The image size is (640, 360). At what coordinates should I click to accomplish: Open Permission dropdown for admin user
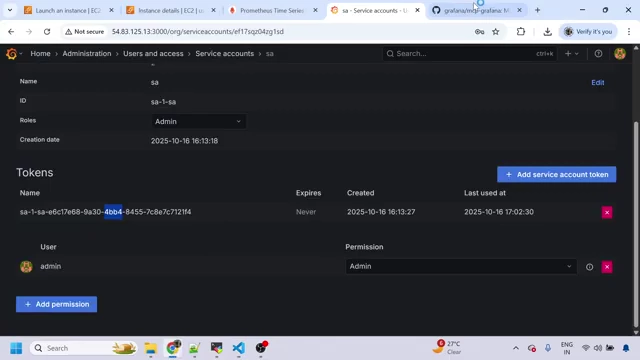tap(461, 267)
